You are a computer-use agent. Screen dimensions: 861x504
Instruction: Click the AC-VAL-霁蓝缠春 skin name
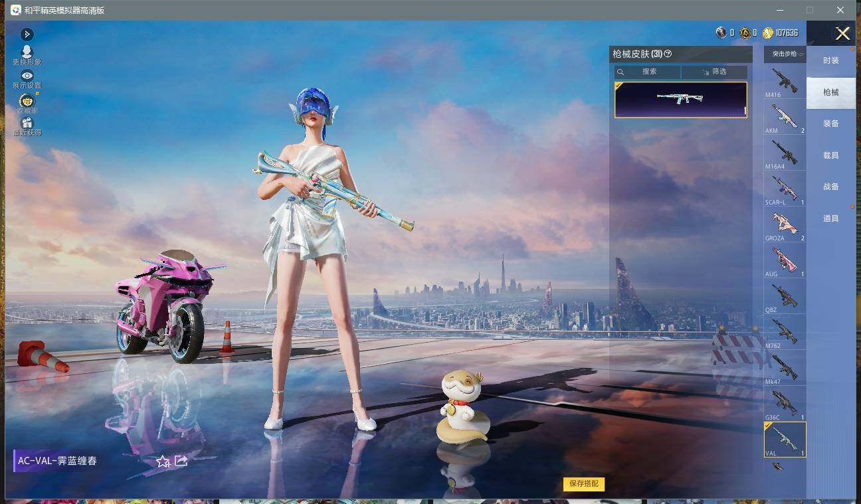[57, 461]
